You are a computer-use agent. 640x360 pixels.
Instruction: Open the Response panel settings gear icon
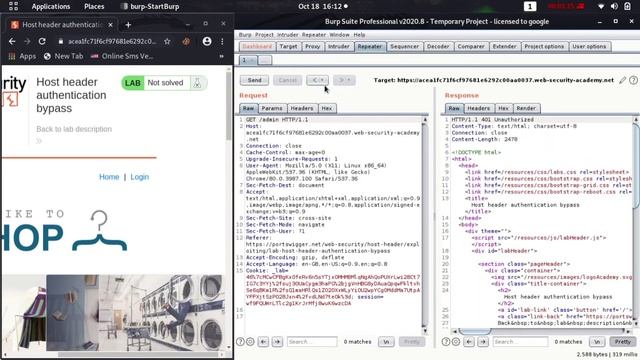tap(456, 342)
